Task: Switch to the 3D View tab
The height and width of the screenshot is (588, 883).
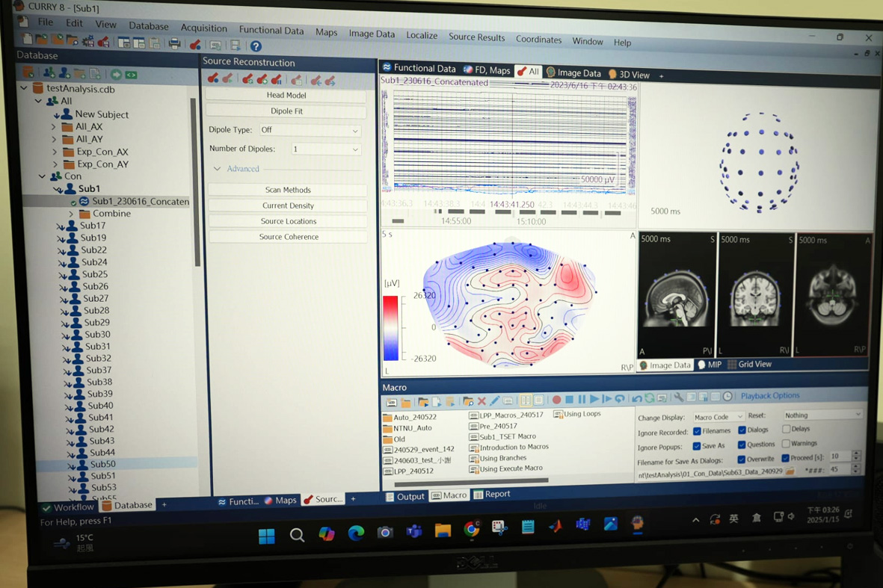Action: [x=629, y=75]
